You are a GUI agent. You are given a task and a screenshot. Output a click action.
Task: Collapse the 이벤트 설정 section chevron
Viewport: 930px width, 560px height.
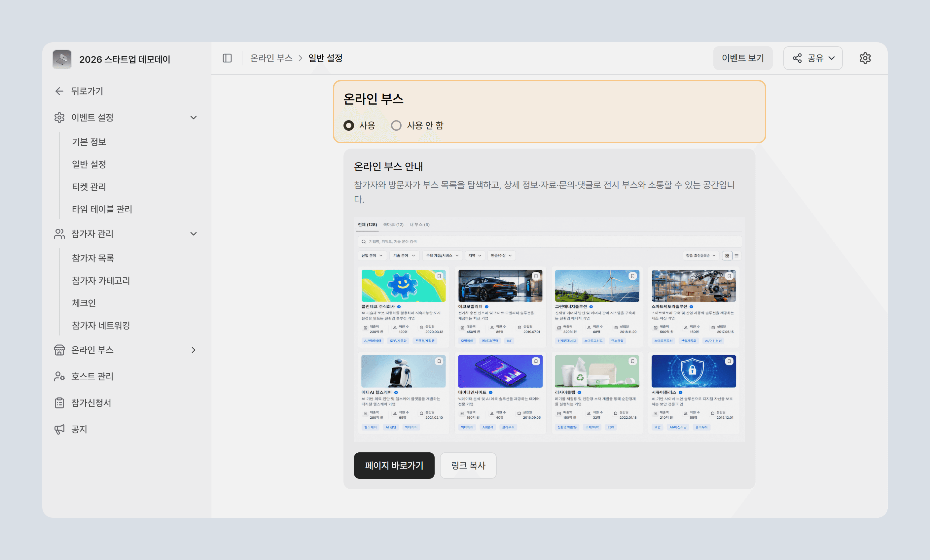(x=194, y=117)
